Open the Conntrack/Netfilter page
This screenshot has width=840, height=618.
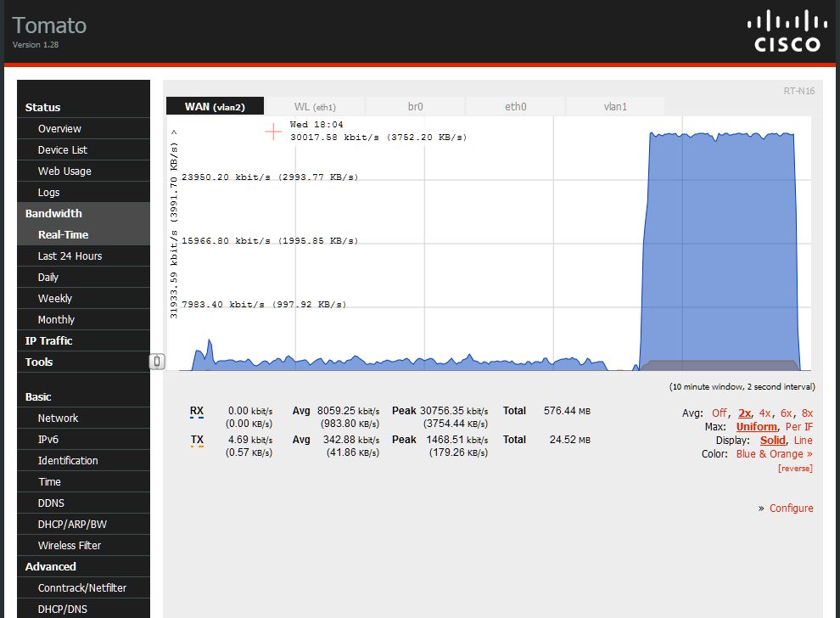point(83,588)
